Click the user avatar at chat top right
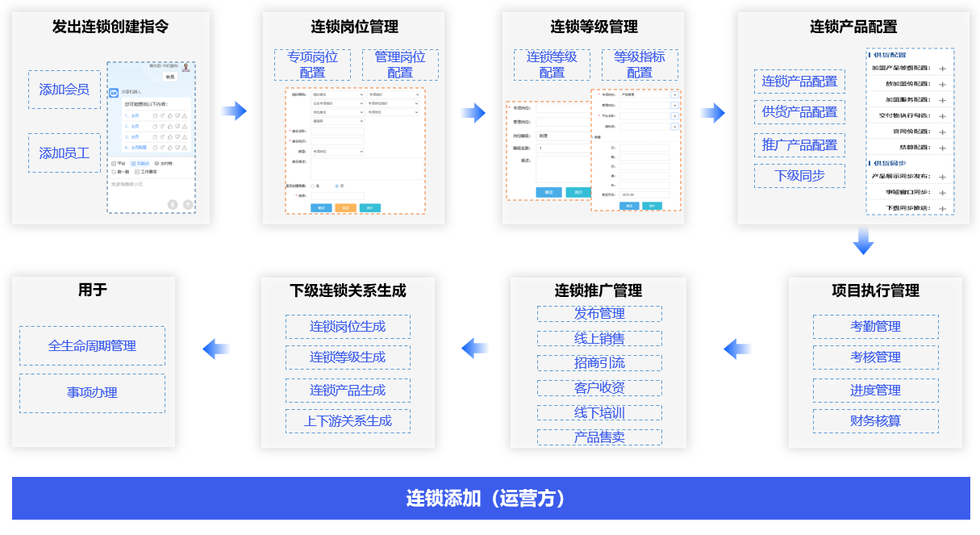This screenshot has height=535, width=980. (x=186, y=68)
